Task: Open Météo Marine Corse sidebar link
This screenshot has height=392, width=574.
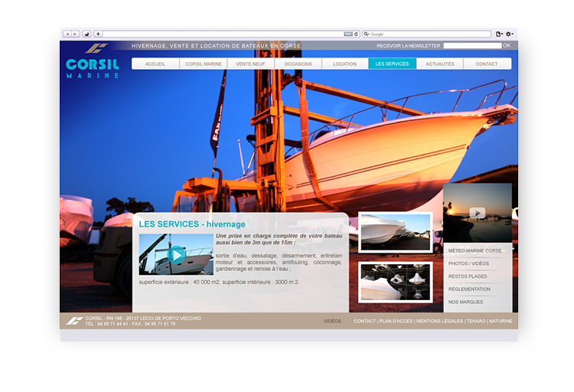Action: point(475,251)
